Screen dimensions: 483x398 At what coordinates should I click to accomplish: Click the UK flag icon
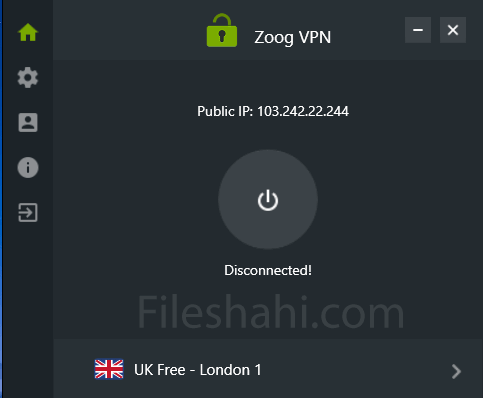[x=109, y=369]
